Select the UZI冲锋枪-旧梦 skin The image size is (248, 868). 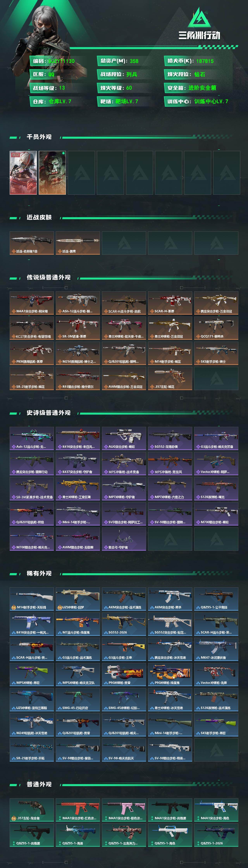78,599
